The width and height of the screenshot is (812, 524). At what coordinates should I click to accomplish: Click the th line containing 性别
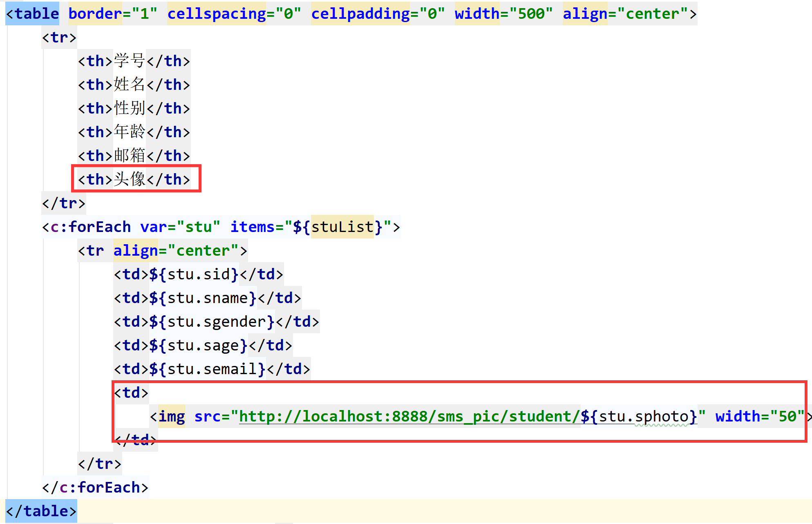(x=134, y=108)
